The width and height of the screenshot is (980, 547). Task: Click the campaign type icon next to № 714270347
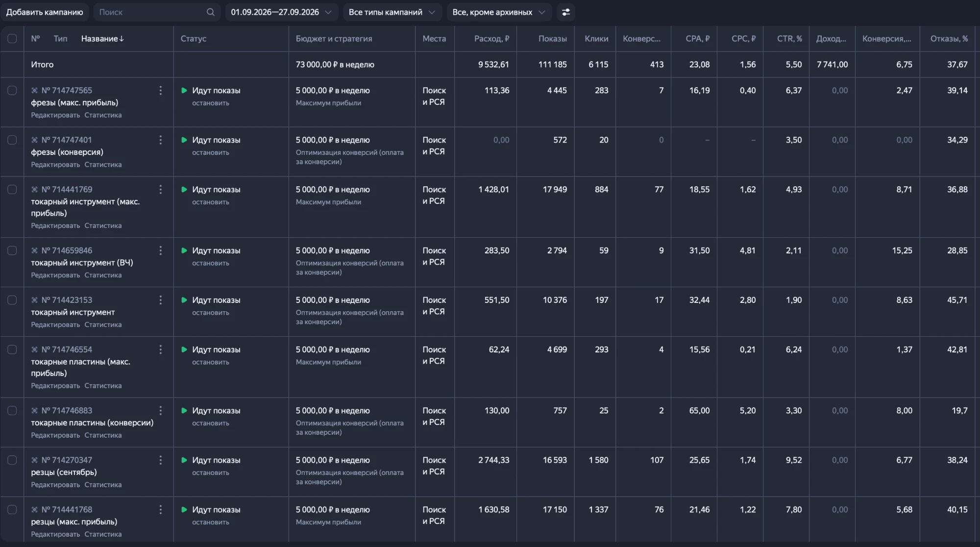34,460
